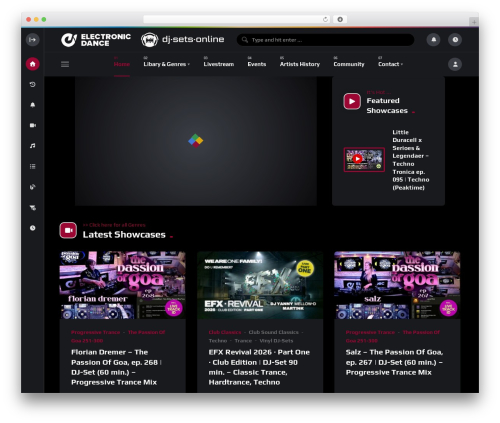Image resolution: width=500 pixels, height=423 pixels.
Task: Open the list icon in sidebar
Action: pyautogui.click(x=33, y=166)
